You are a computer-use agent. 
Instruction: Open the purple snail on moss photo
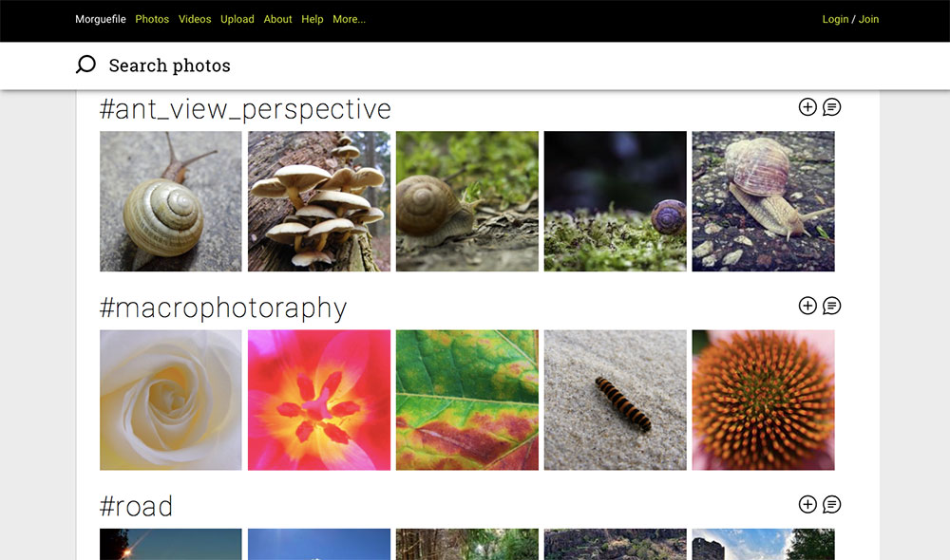coord(615,201)
